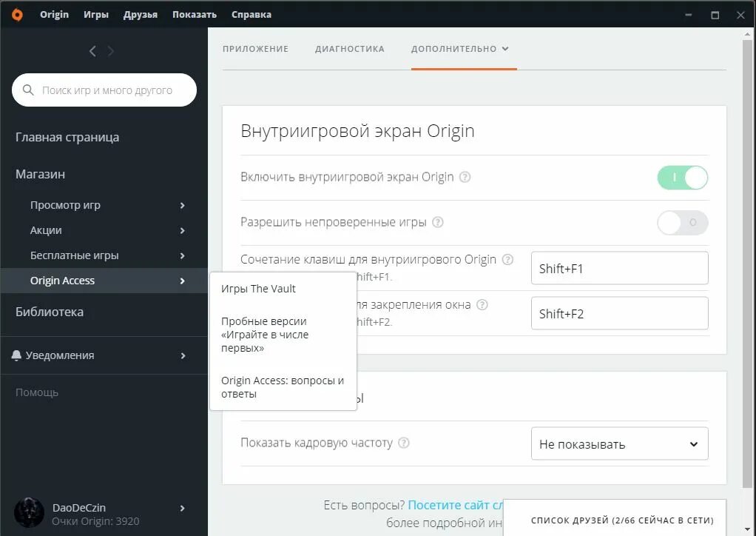Click the DaoDeCzin avatar picture

(x=29, y=513)
